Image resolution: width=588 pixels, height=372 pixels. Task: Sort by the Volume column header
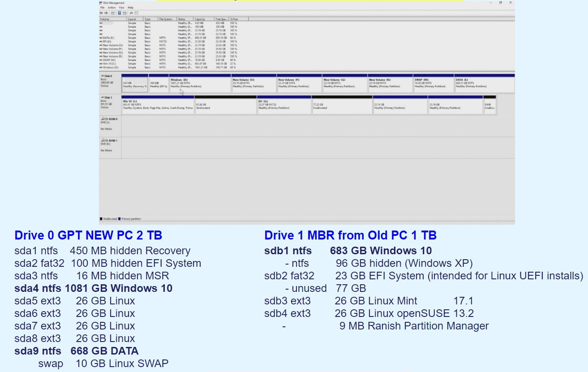click(112, 19)
